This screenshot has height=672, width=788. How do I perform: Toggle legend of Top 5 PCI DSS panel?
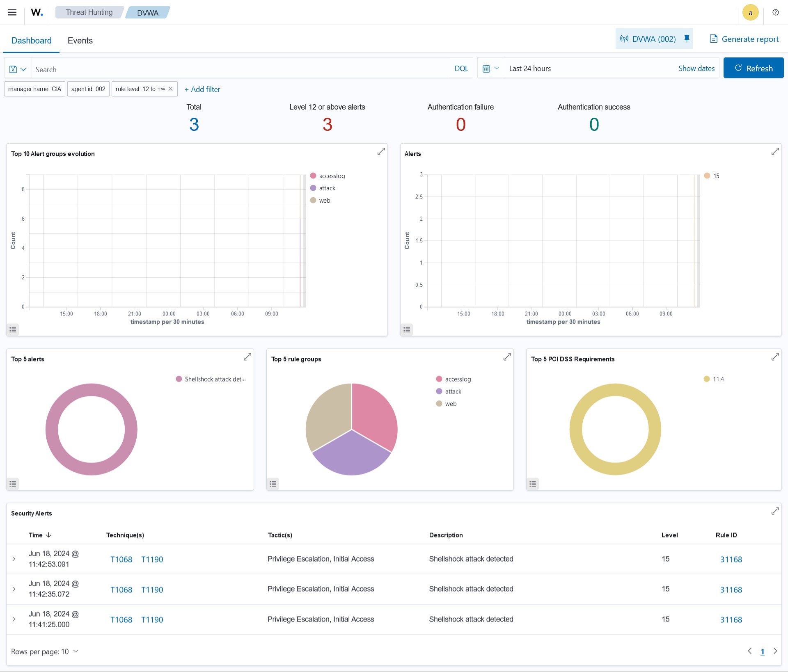click(533, 484)
